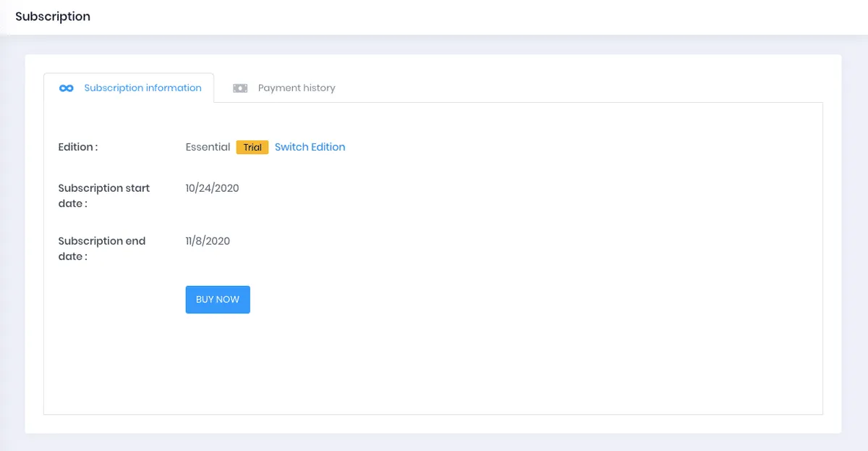Click the subscription start date 10/24/2020
Viewport: 868px width, 451px height.
(211, 187)
